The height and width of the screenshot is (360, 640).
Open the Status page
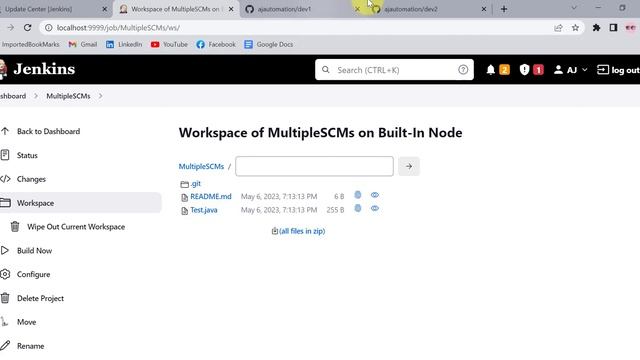point(27,156)
